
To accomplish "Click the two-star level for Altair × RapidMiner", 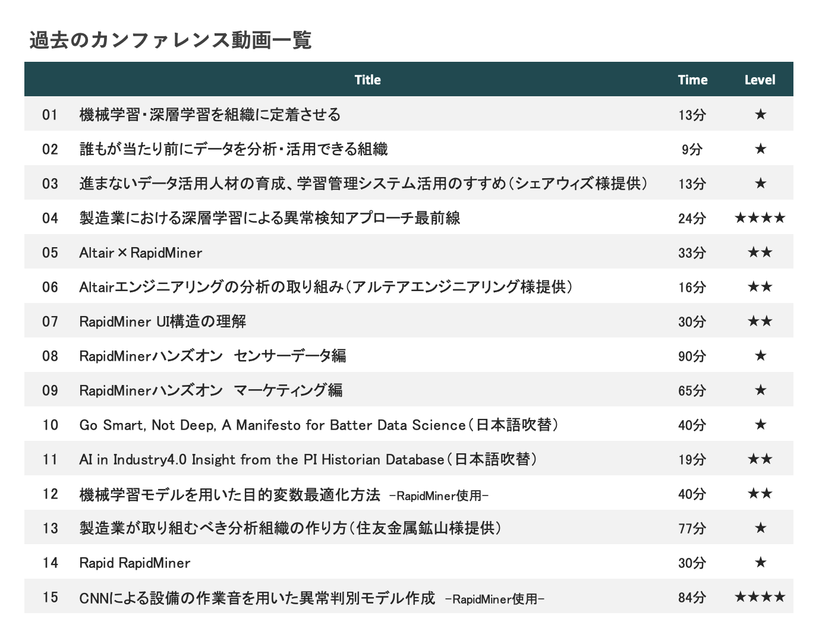I will point(760,252).
